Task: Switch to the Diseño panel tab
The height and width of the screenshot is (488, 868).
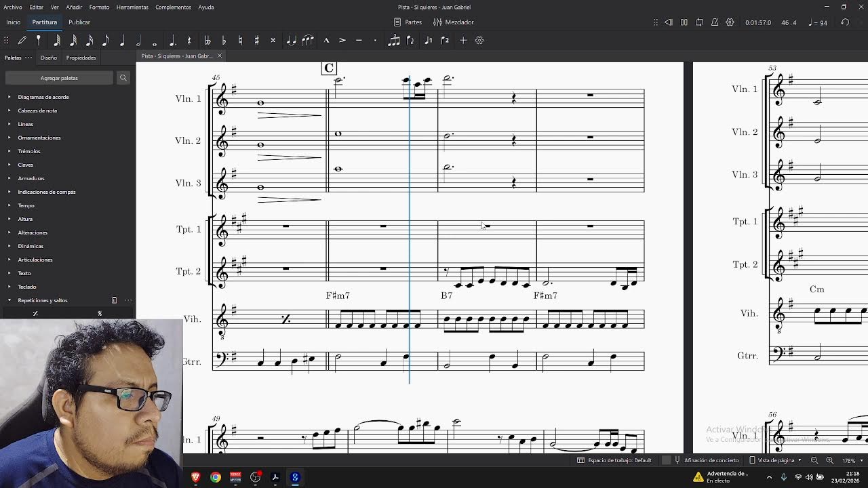Action: (x=49, y=58)
